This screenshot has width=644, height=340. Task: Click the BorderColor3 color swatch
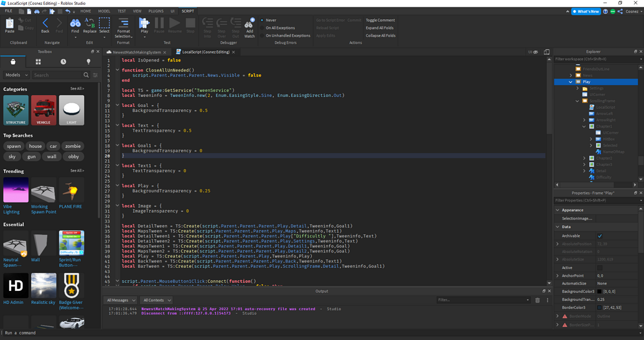click(x=599, y=308)
